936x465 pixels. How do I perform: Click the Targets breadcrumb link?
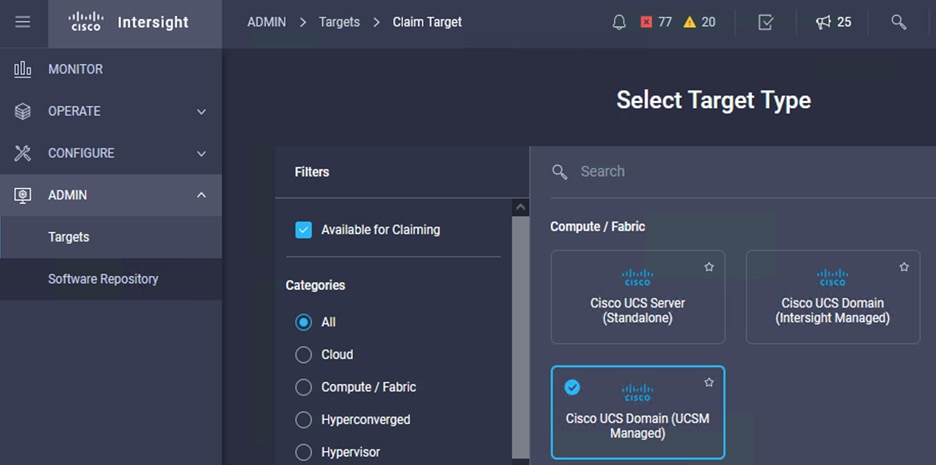point(339,22)
